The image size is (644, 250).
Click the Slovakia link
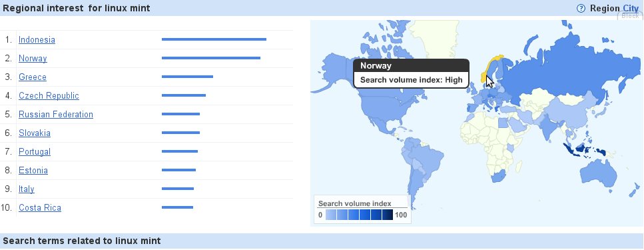pyautogui.click(x=35, y=133)
